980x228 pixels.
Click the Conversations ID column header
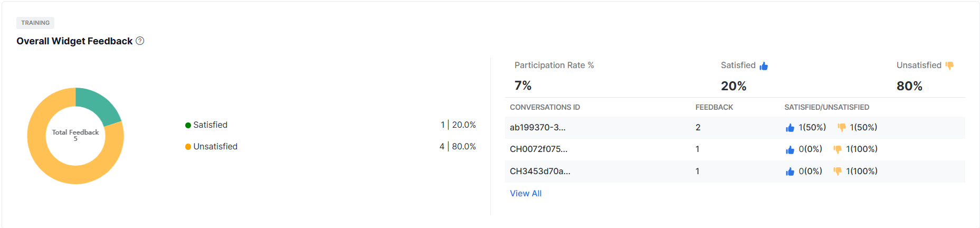545,107
